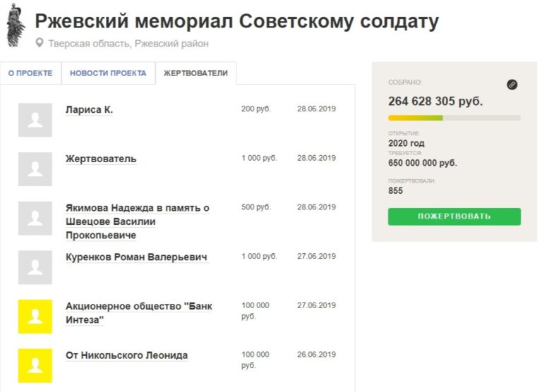Image resolution: width=542 pixels, height=392 pixels.
Task: Click the memorial statue icon beside title
Action: [x=16, y=24]
